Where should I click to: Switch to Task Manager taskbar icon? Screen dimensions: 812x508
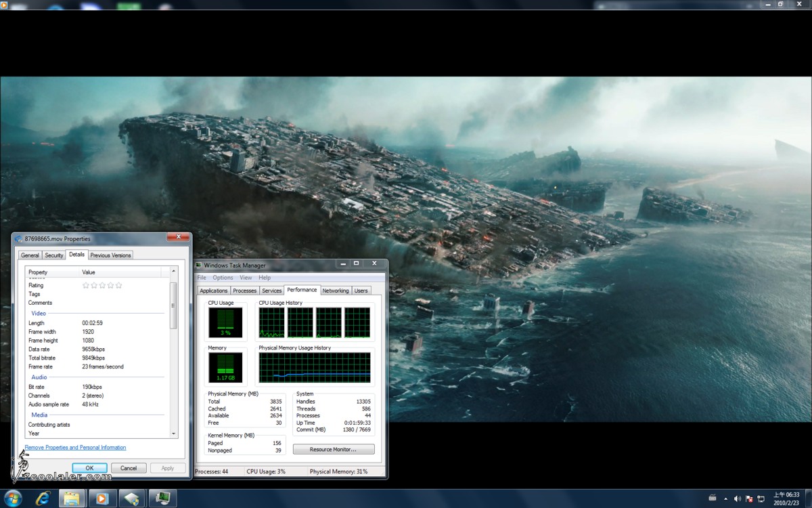tap(163, 499)
